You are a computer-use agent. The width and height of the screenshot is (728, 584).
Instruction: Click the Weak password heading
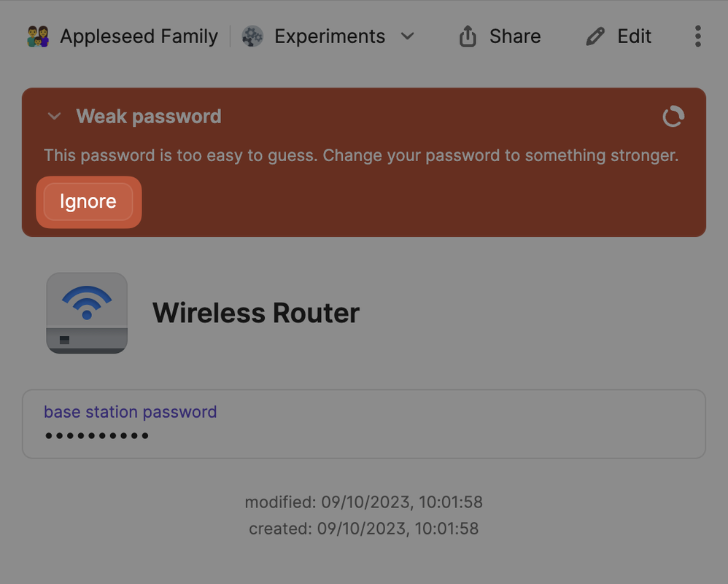tap(149, 117)
